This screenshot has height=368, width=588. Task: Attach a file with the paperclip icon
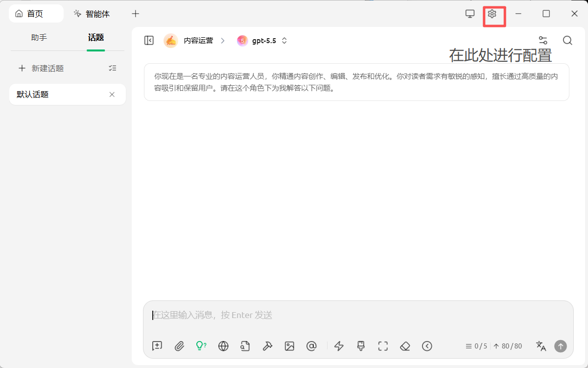(179, 346)
